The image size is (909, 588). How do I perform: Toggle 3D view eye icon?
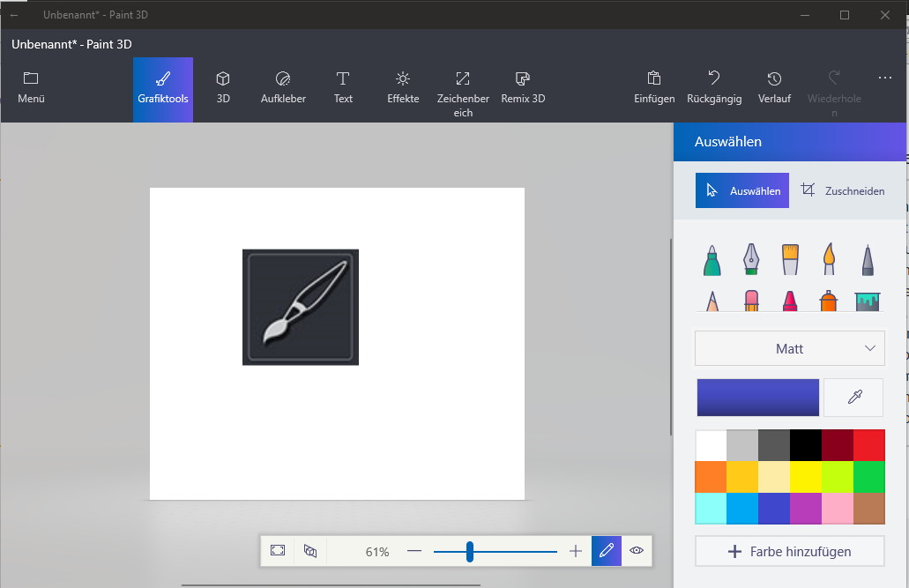tap(637, 550)
